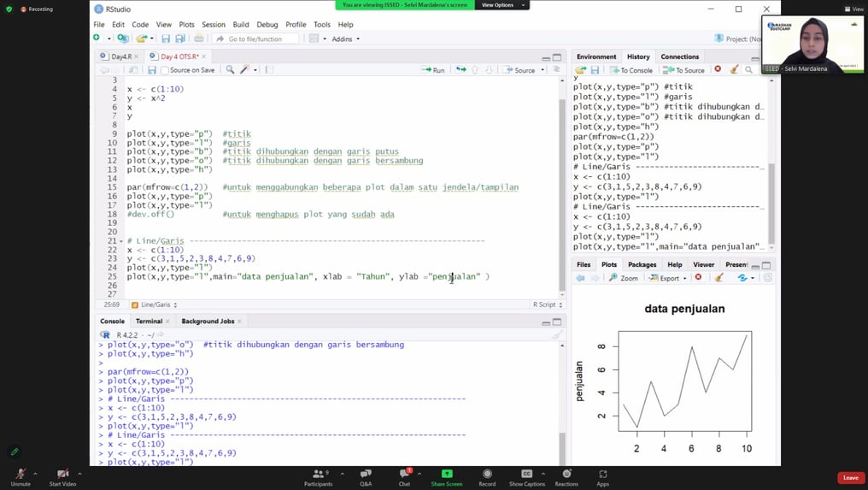Click the Run button in the editor

pos(433,70)
